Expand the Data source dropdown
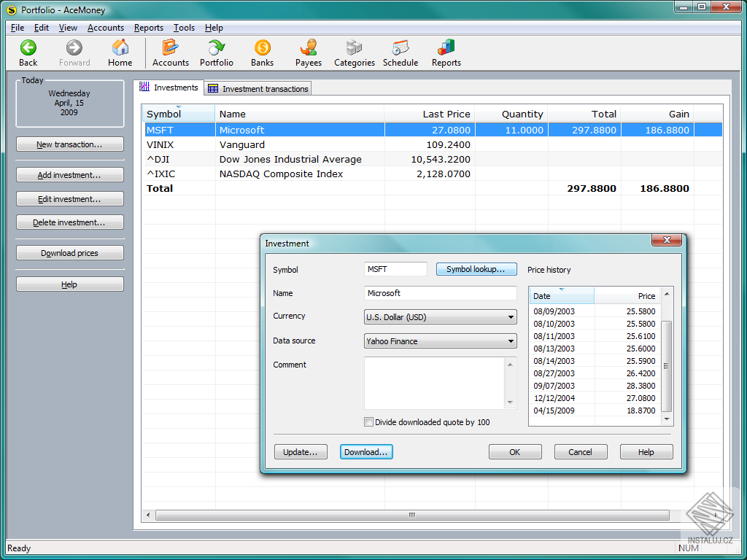Screen dimensions: 747x560 (510, 341)
